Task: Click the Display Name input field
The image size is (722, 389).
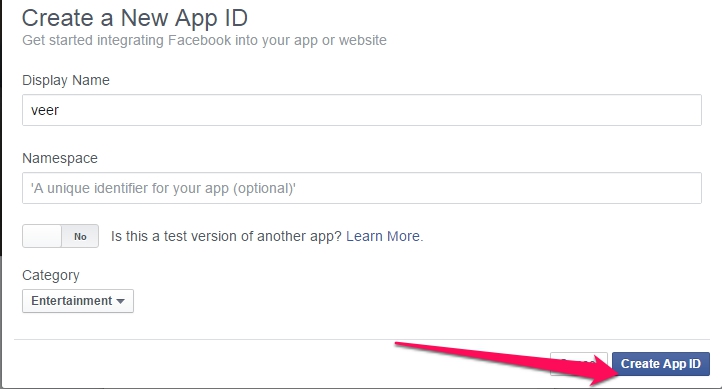Action: tap(361, 110)
